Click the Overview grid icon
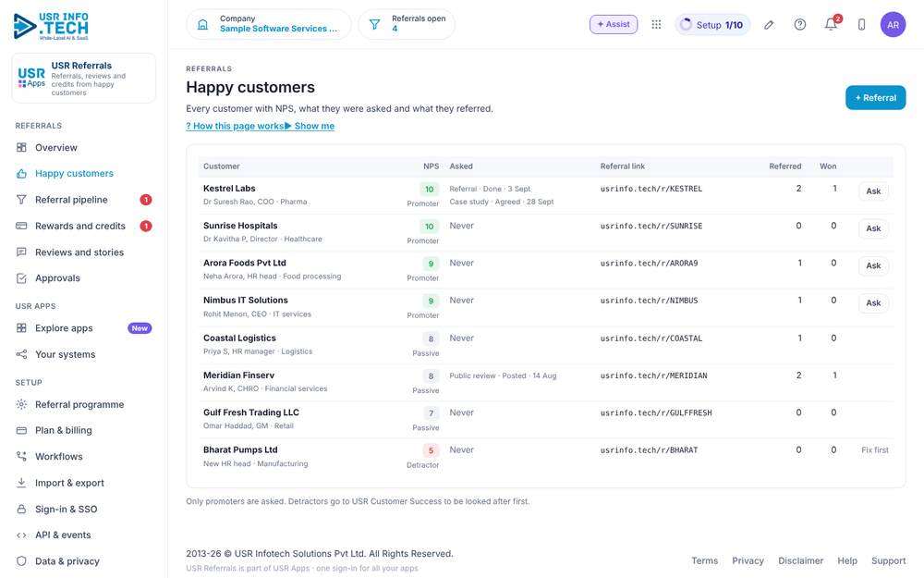This screenshot has width=924, height=578. (21, 147)
